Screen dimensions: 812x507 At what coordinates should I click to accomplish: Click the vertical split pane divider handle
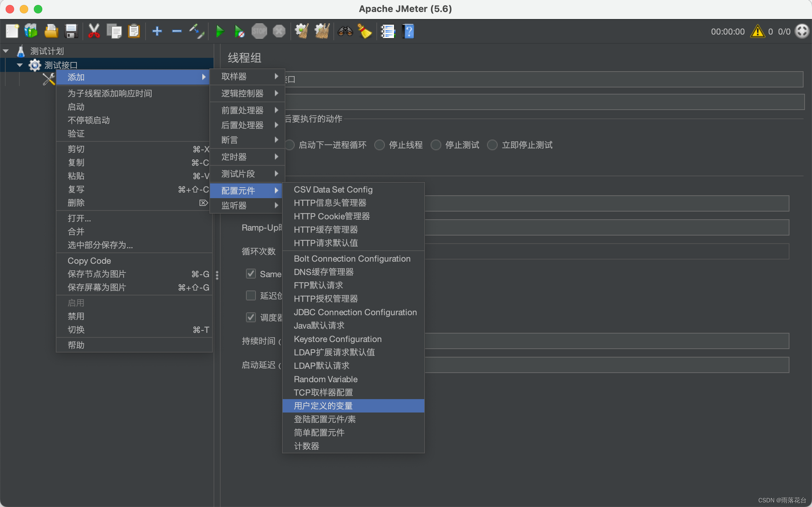click(x=217, y=275)
